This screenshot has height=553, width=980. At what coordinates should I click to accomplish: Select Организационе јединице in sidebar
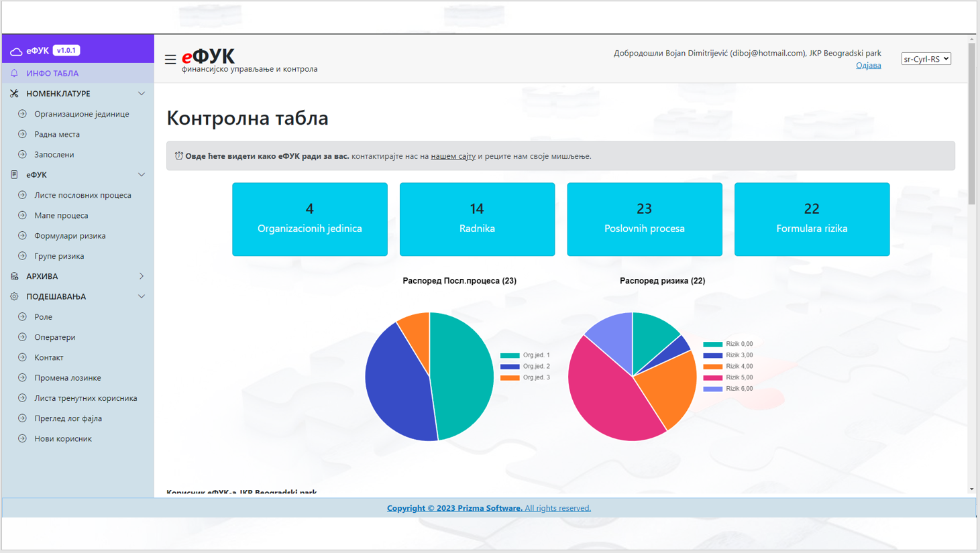(81, 114)
